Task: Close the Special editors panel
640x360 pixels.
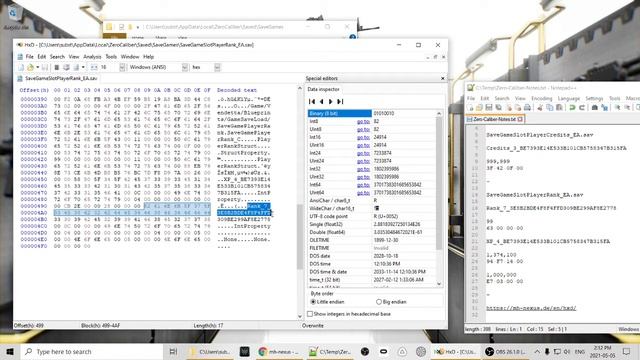Action: tap(443, 78)
